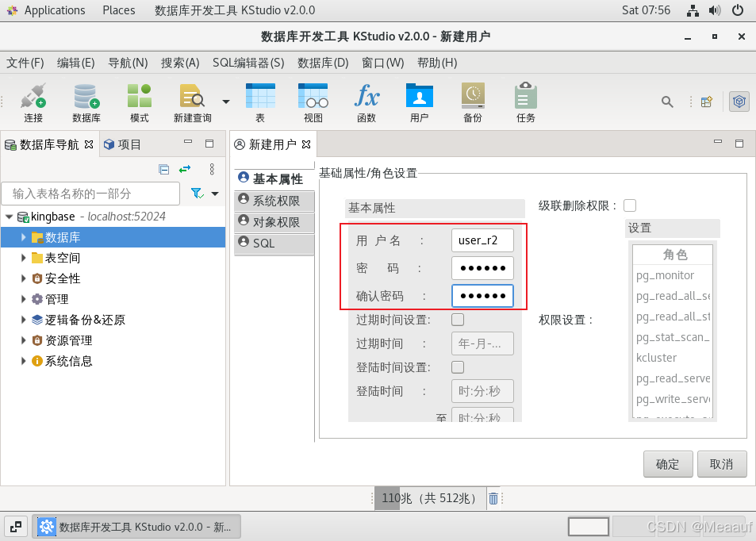Maximize the 数据库导航 panel
Screen dimensions: 756x541
[209, 144]
